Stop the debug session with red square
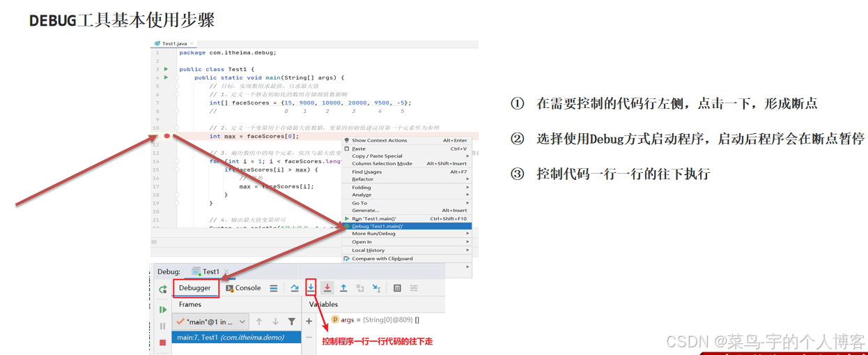Image resolution: width=868 pixels, height=355 pixels. pyautogui.click(x=162, y=342)
